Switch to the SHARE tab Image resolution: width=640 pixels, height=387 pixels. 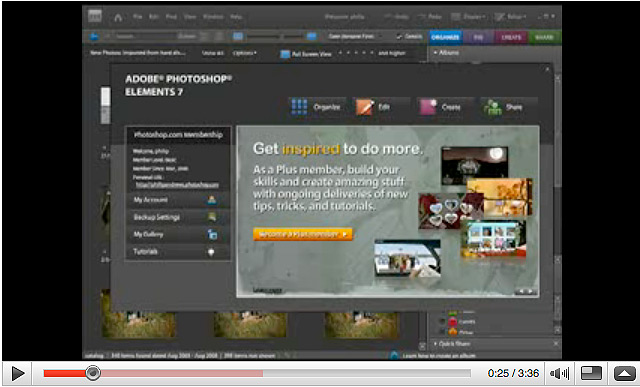click(x=544, y=37)
